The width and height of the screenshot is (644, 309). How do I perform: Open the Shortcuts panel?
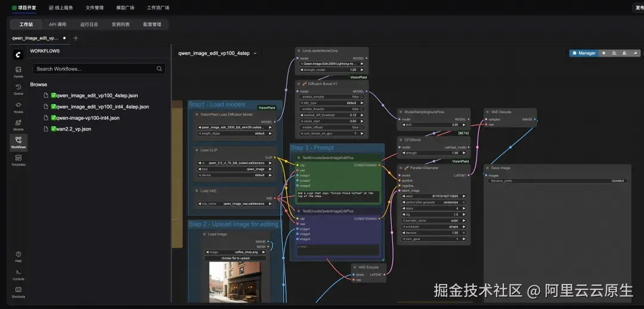pos(18,292)
